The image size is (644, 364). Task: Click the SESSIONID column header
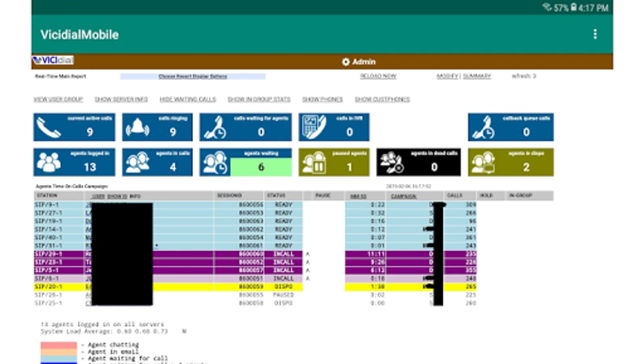coord(229,195)
